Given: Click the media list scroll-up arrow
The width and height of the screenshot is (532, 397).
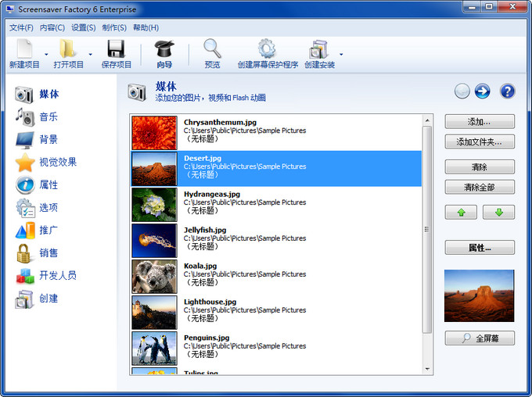Looking at the screenshot, I should pos(427,120).
